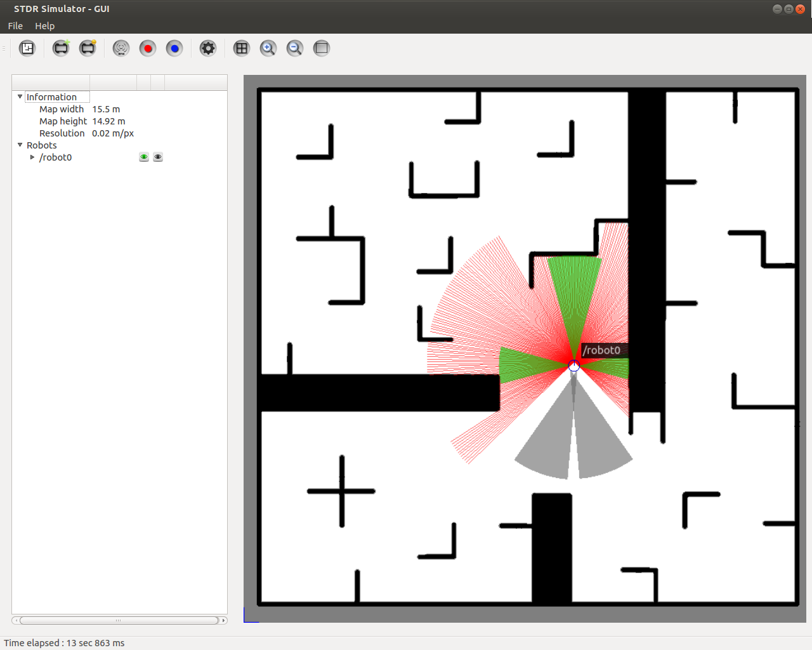Collapse the Information tree section
The height and width of the screenshot is (650, 812).
click(20, 97)
